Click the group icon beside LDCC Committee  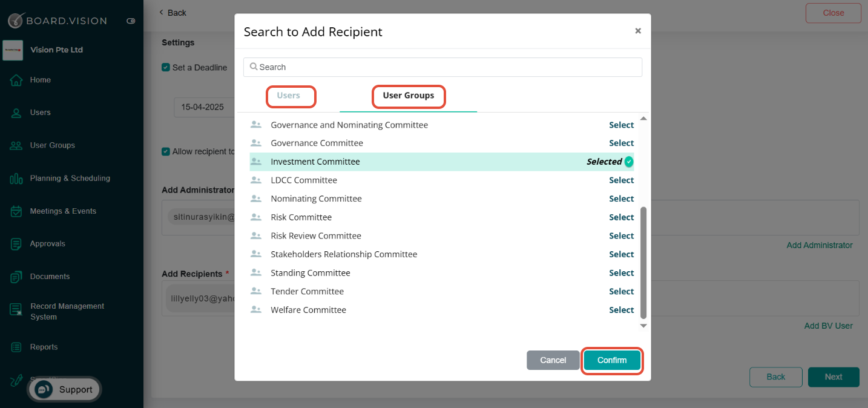[x=256, y=180]
